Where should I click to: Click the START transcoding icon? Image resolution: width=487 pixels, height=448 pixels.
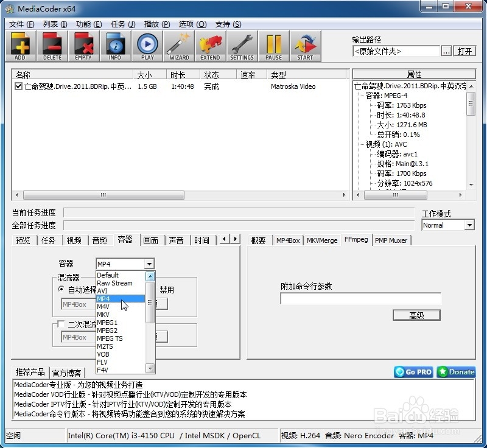click(x=306, y=46)
